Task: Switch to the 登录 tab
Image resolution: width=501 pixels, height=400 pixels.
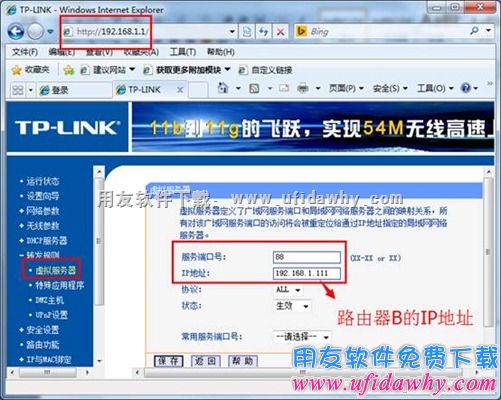Action: click(x=75, y=90)
